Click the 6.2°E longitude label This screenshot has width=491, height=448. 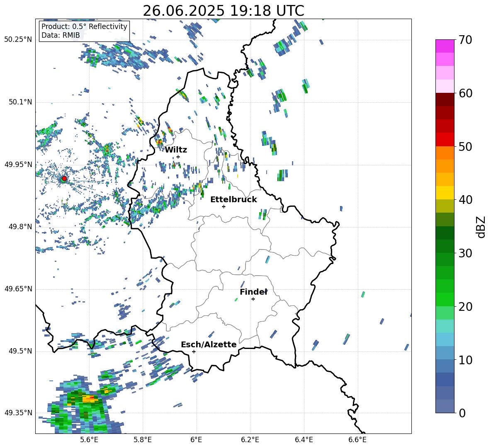click(250, 440)
